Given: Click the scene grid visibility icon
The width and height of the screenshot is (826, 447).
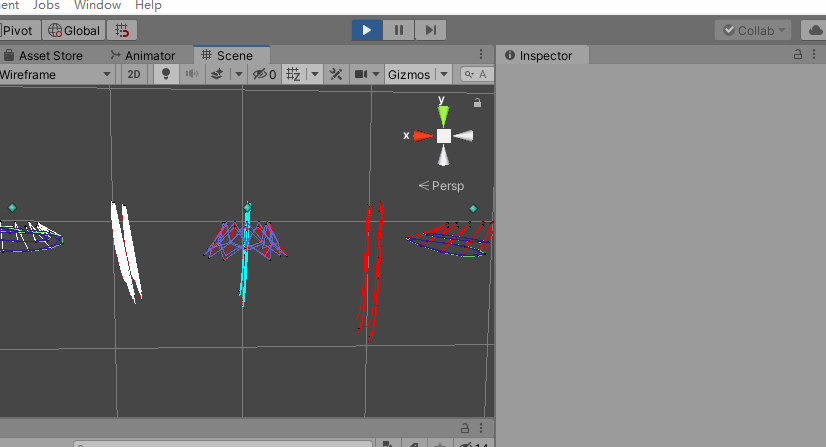Looking at the screenshot, I should [294, 74].
